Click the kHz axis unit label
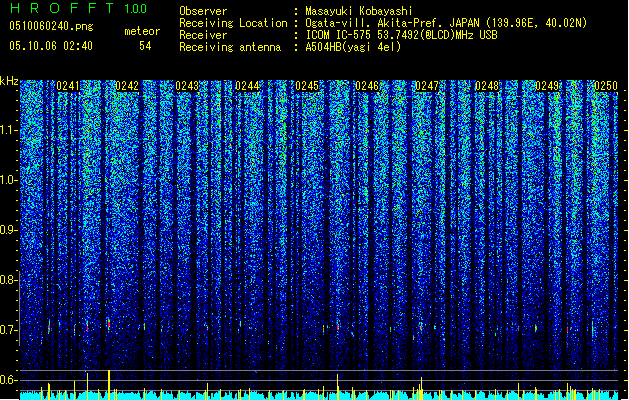Image resolution: width=629 pixels, height=400 pixels. [x=9, y=81]
